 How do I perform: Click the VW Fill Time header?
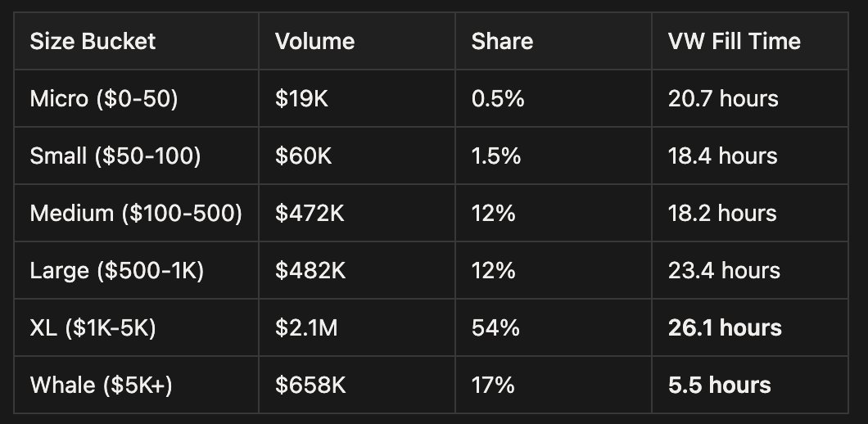(x=734, y=42)
